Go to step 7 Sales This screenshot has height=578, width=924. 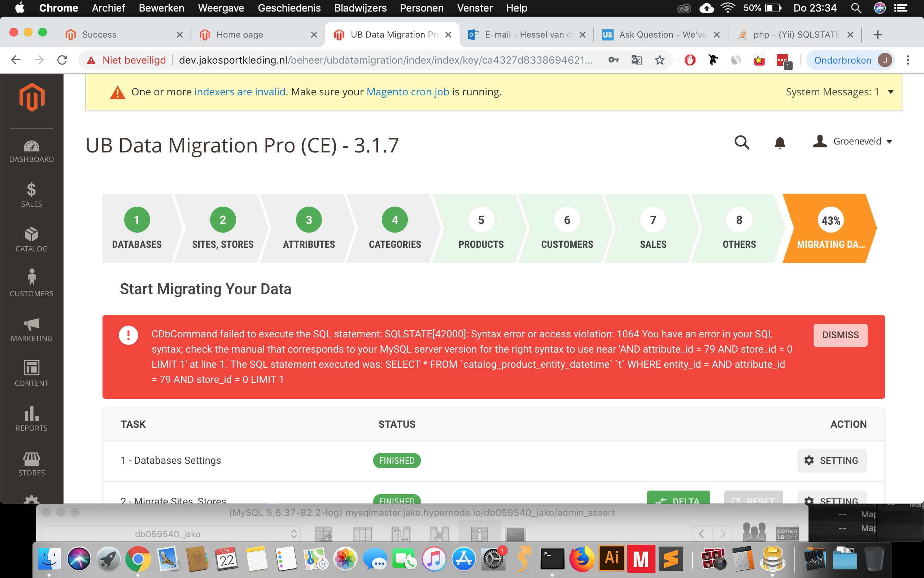[653, 228]
